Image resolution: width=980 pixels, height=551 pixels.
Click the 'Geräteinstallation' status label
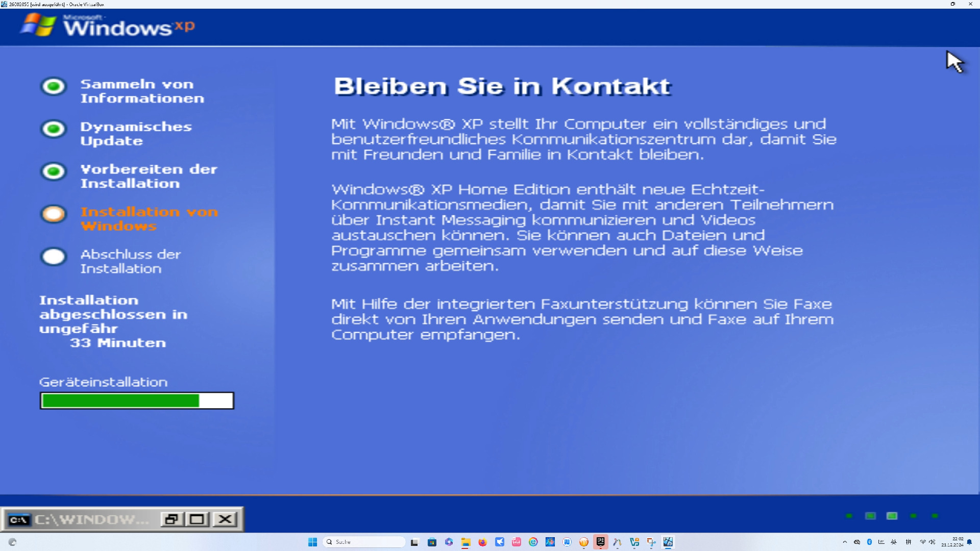103,382
